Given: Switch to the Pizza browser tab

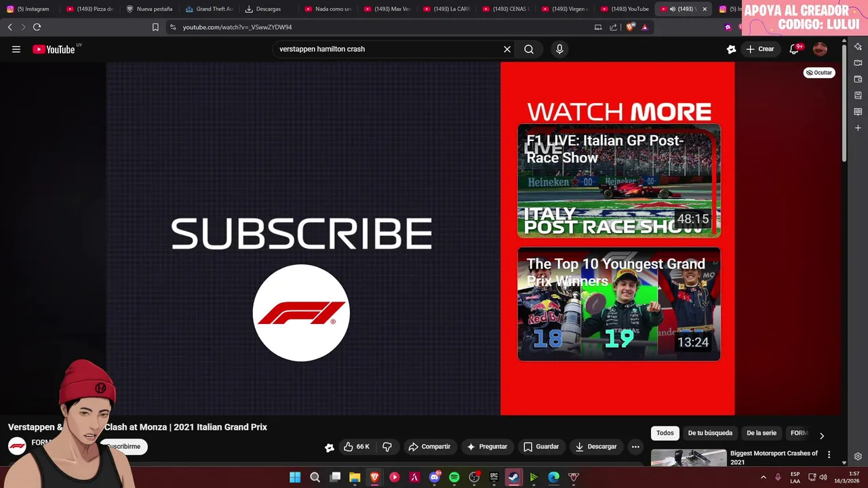Looking at the screenshot, I should (90, 9).
